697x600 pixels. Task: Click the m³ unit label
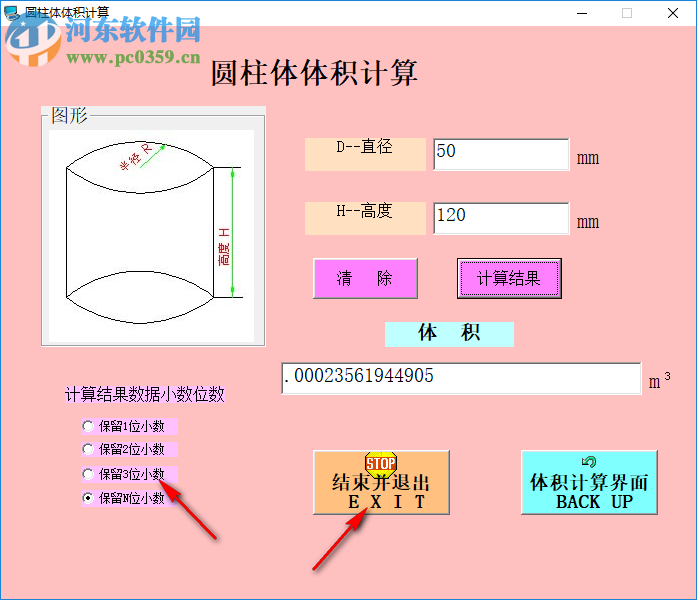tap(659, 381)
